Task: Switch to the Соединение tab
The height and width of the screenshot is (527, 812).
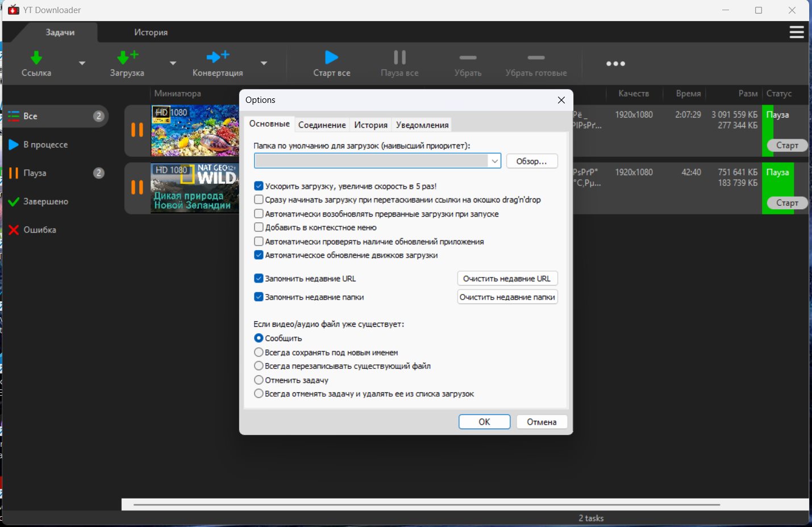Action: click(322, 125)
